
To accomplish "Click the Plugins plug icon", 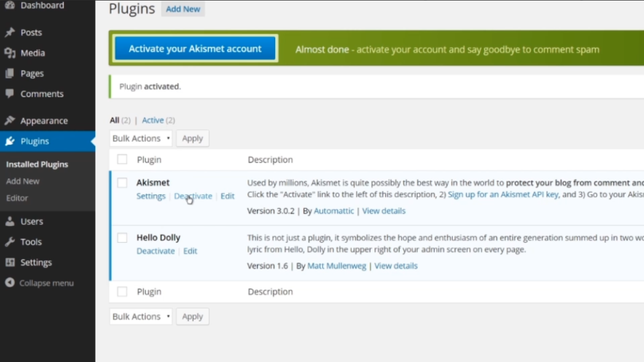I will click(x=10, y=141).
